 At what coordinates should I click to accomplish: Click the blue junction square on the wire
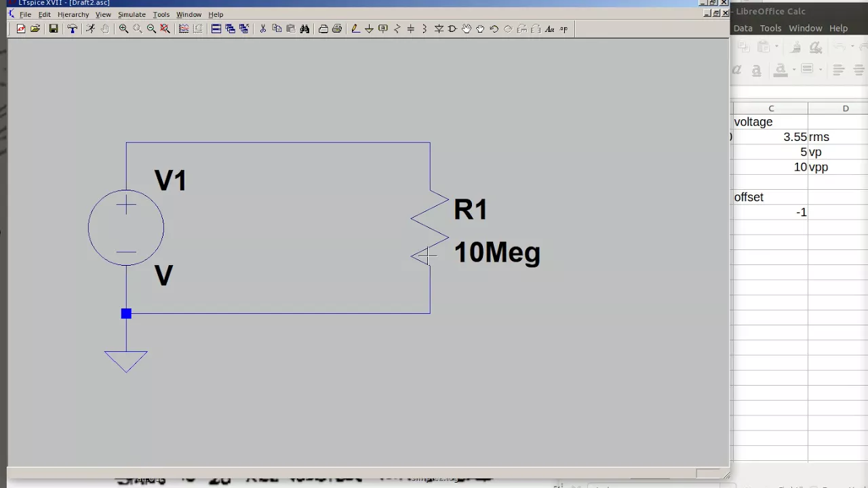click(126, 313)
